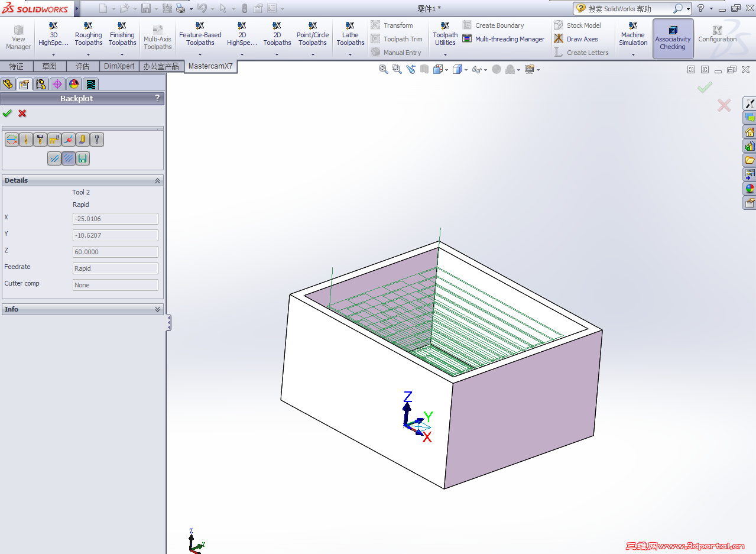Open the FeatureManager design tree tab

coord(8,84)
